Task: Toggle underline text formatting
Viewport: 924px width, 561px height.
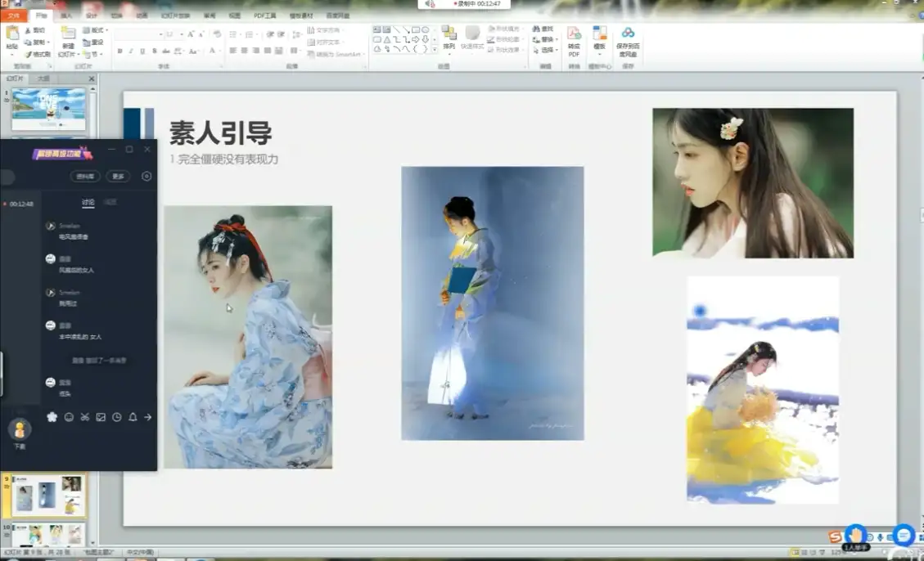Action: pyautogui.click(x=142, y=51)
